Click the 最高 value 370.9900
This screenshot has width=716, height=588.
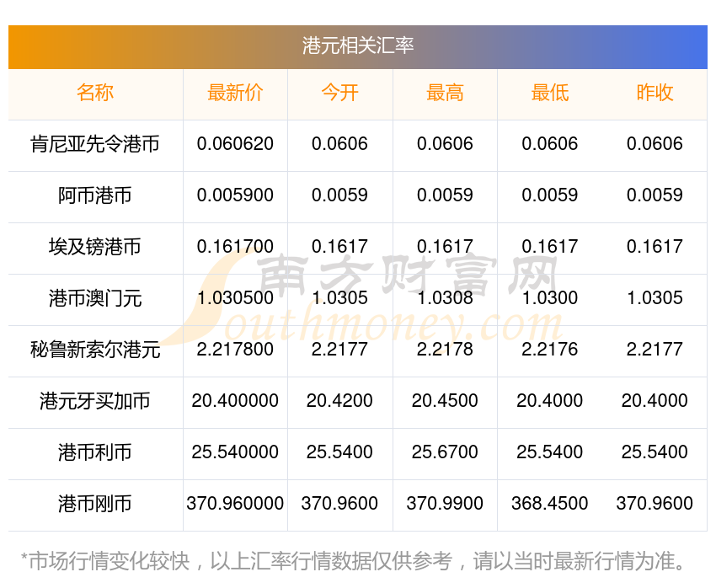[x=445, y=504]
